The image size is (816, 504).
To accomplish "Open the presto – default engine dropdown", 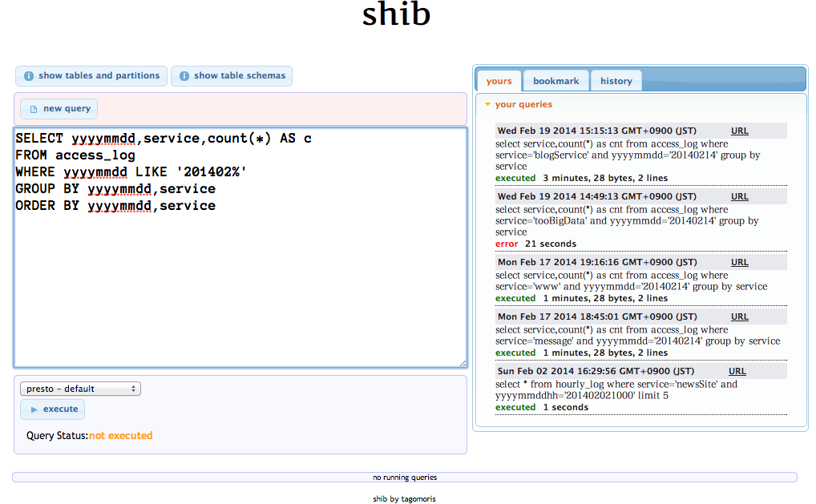I will [80, 389].
